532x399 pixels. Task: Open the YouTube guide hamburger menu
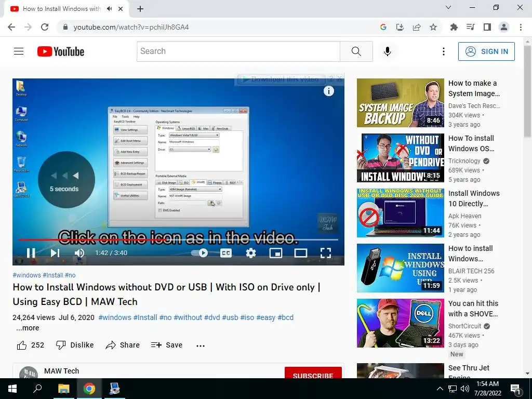(19, 51)
